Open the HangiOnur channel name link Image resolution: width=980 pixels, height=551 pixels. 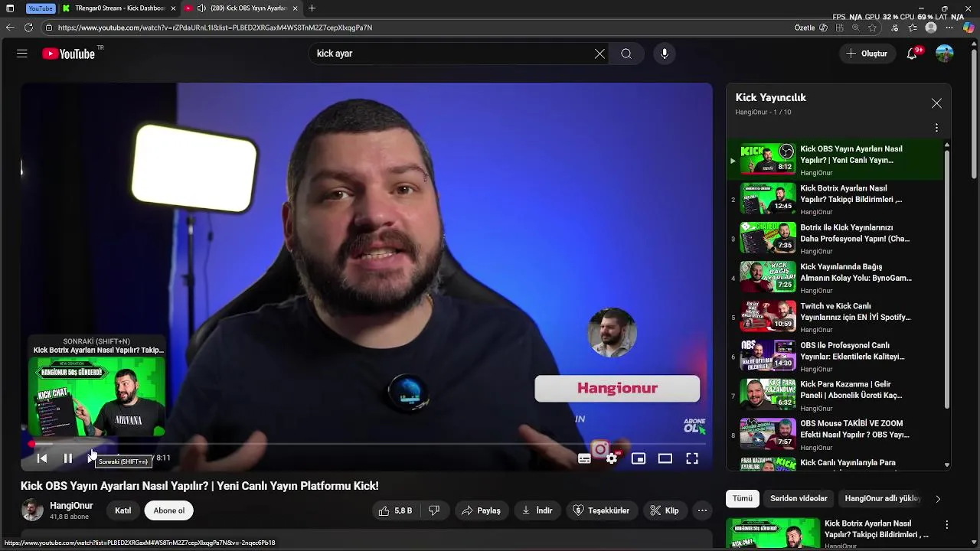(71, 506)
